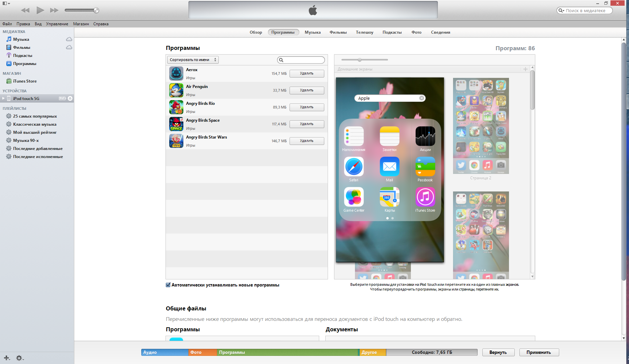This screenshot has height=364, width=629.
Task: Click the Акции app icon in folder
Action: point(425,136)
